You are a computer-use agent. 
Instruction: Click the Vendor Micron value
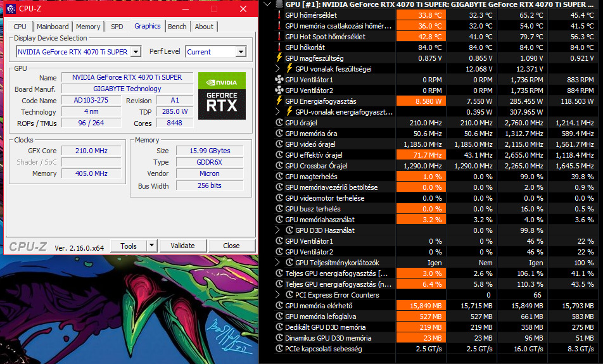[210, 173]
